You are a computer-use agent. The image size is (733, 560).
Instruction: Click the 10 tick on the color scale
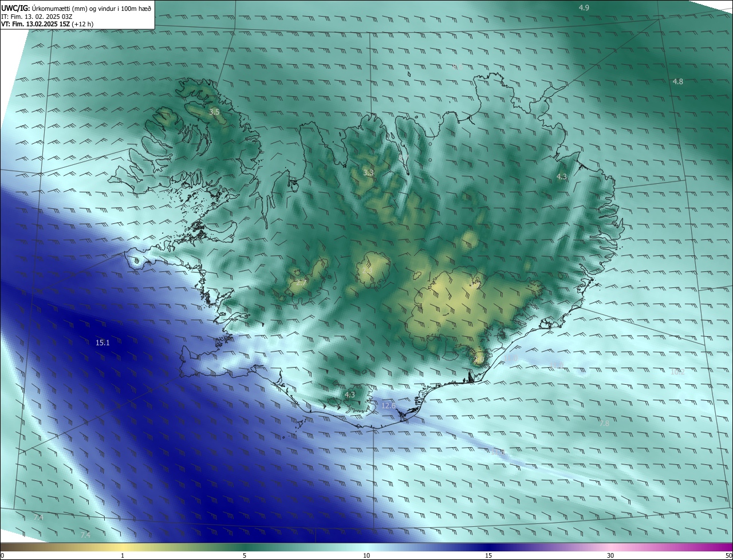[366, 555]
